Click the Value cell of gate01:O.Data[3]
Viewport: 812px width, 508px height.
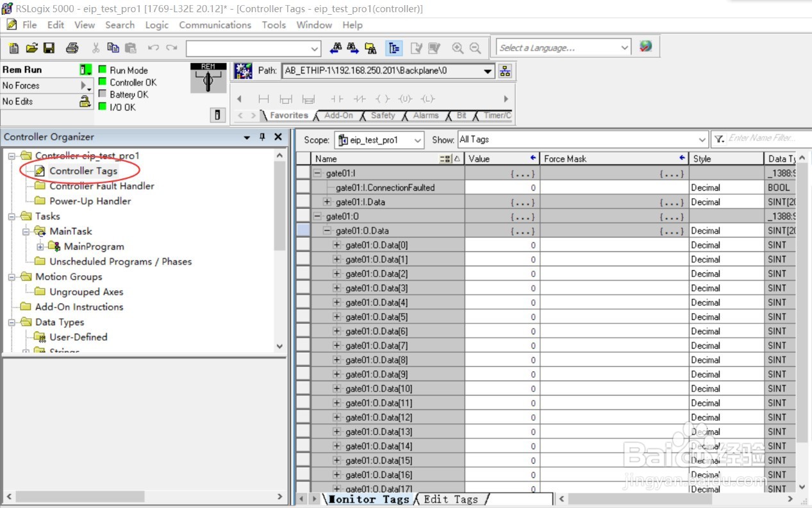(x=502, y=288)
